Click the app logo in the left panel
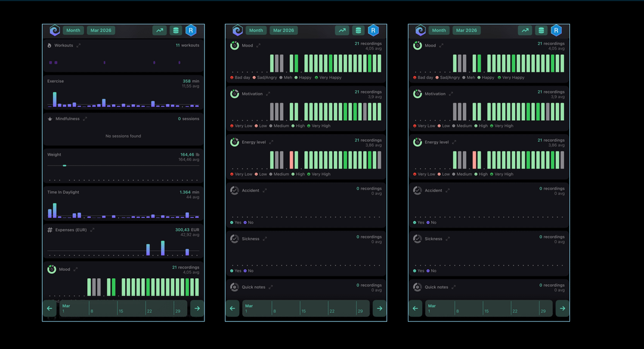 pyautogui.click(x=54, y=30)
